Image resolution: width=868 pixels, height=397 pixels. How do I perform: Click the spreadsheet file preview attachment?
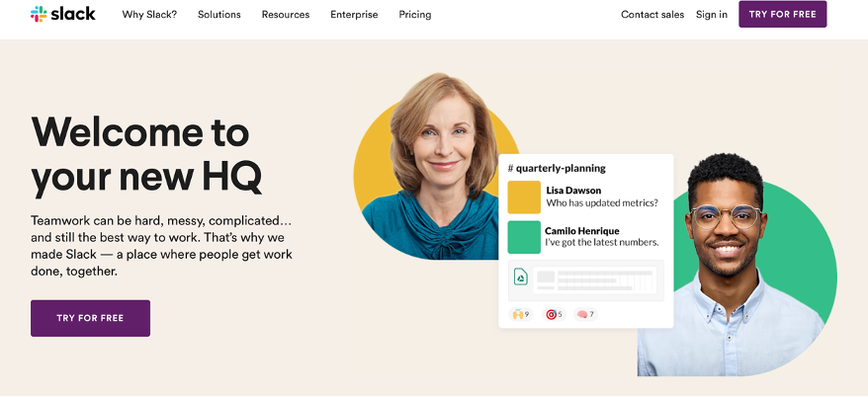click(585, 280)
